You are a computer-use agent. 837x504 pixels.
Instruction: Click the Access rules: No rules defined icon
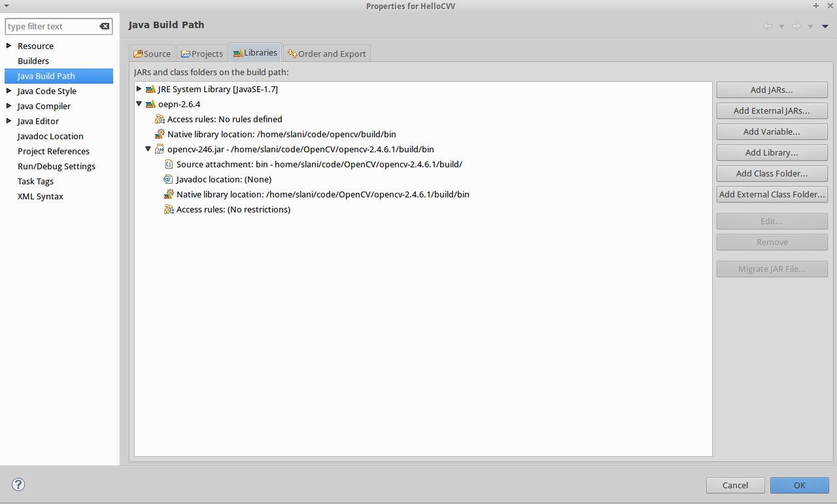[160, 119]
